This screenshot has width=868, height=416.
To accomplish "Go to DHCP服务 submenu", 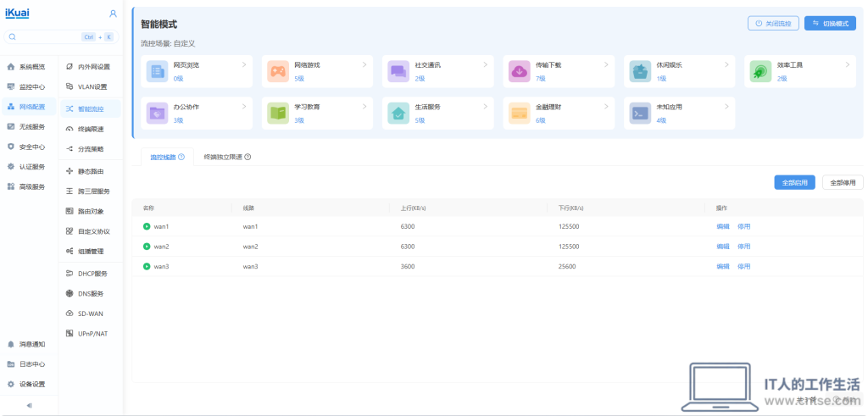I will pyautogui.click(x=91, y=274).
